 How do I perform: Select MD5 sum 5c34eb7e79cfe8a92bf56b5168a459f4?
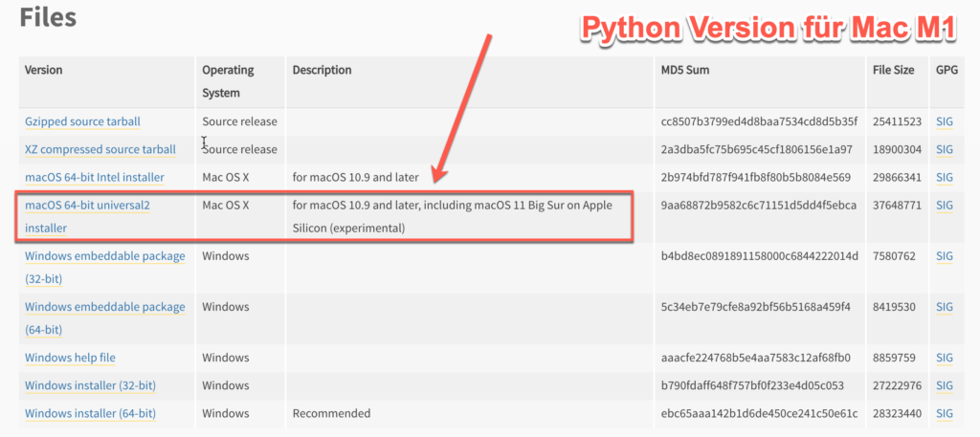[756, 307]
